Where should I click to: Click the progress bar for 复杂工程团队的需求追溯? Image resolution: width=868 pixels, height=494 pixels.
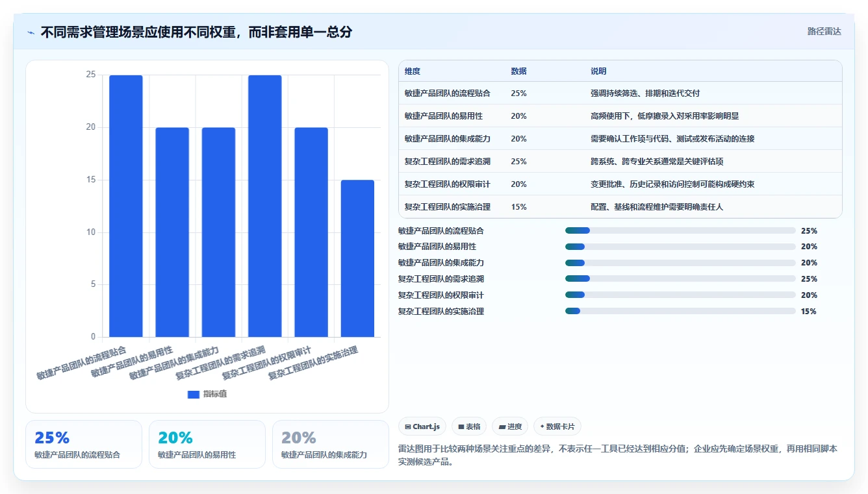click(680, 279)
